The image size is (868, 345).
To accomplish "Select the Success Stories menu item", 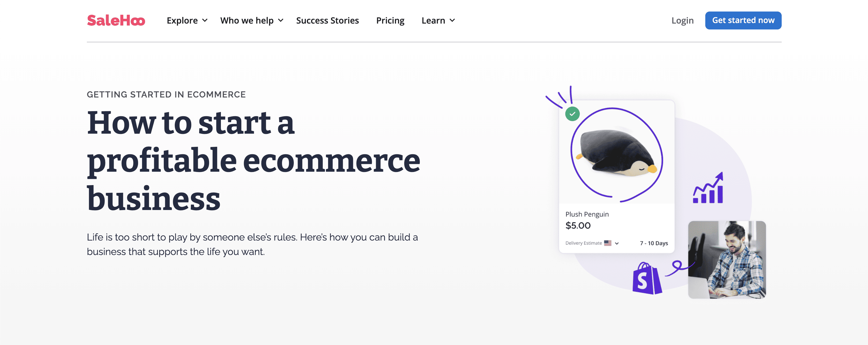I will pyautogui.click(x=327, y=20).
